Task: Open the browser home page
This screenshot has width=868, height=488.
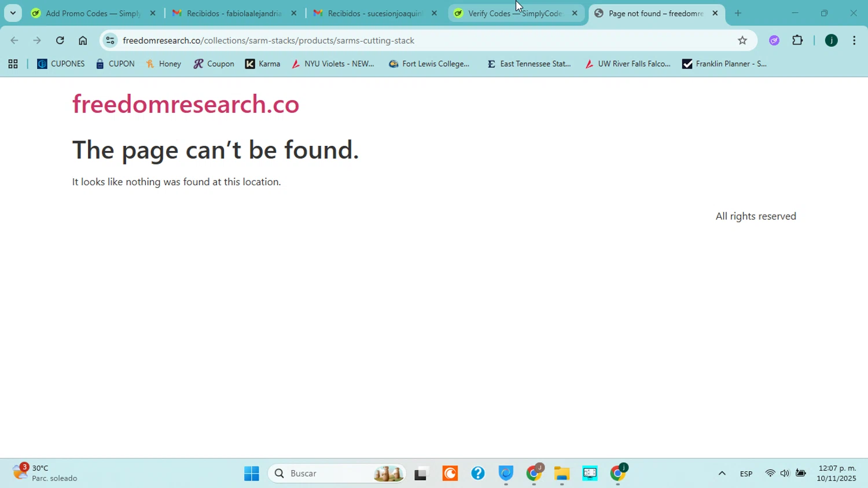Action: (x=83, y=41)
